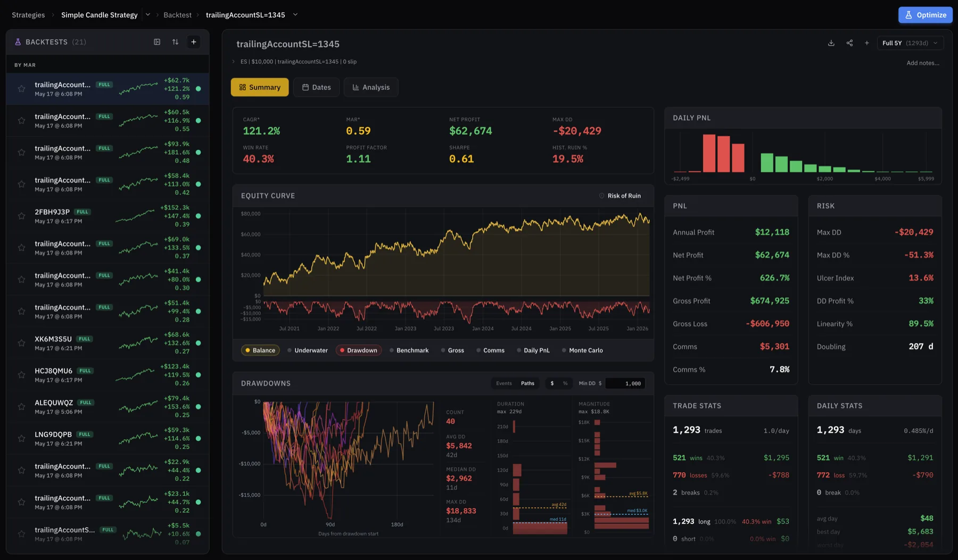
Task: Switch drawdowns view to Paths
Action: tap(527, 383)
